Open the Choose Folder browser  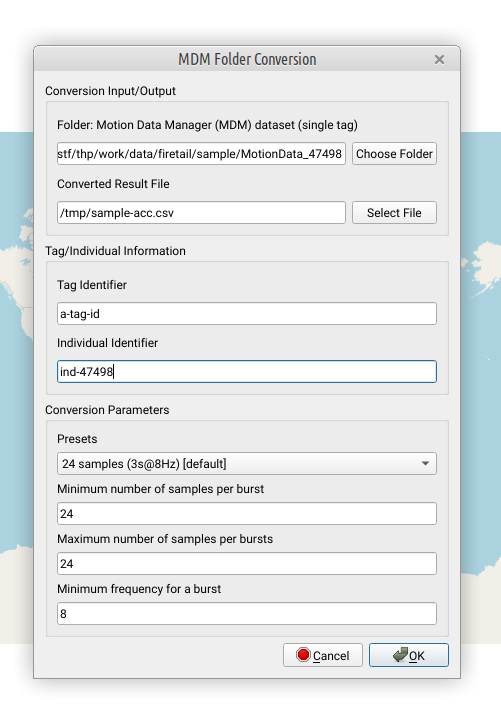pyautogui.click(x=394, y=153)
